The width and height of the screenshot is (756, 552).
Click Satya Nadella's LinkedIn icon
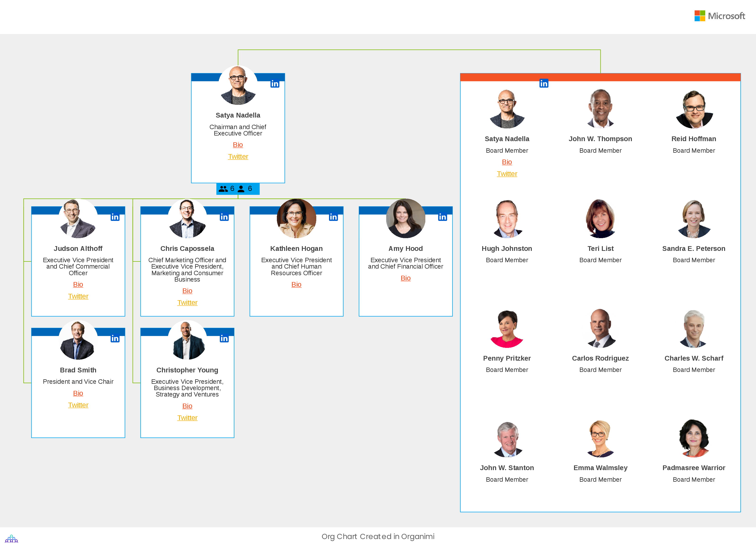tap(275, 83)
